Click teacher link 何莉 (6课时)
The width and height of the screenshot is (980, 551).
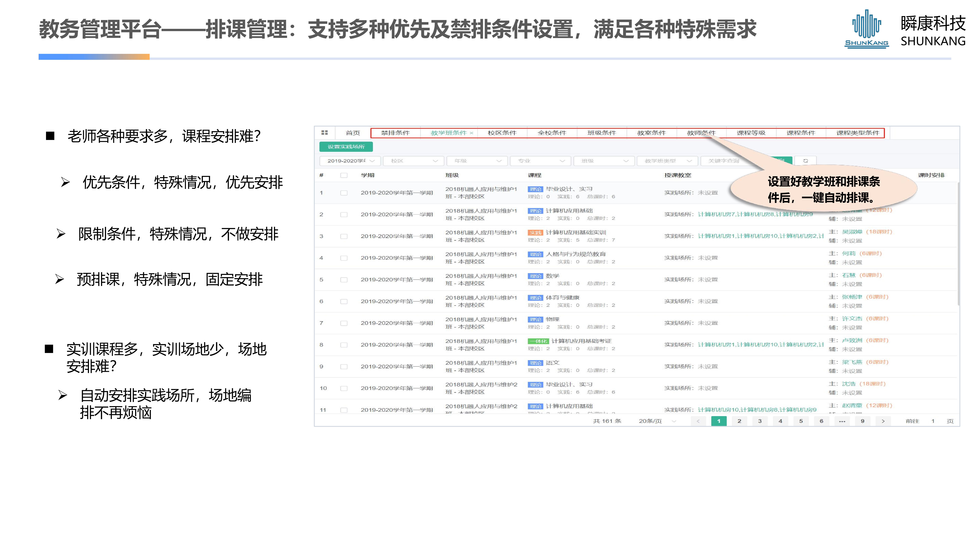[862, 253]
